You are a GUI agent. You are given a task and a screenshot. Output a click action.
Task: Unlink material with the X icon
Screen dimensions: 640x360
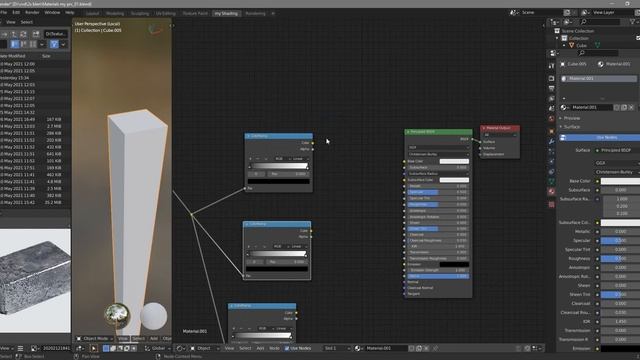tap(631, 107)
